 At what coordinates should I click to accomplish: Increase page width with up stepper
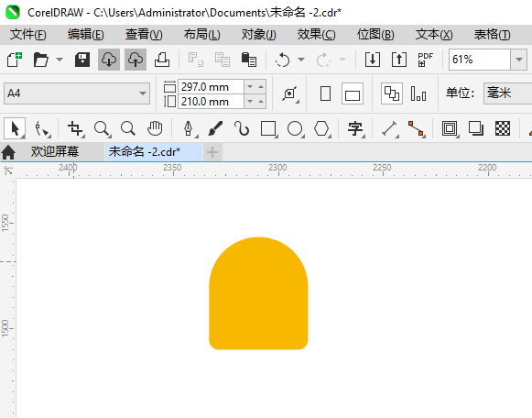tap(261, 87)
